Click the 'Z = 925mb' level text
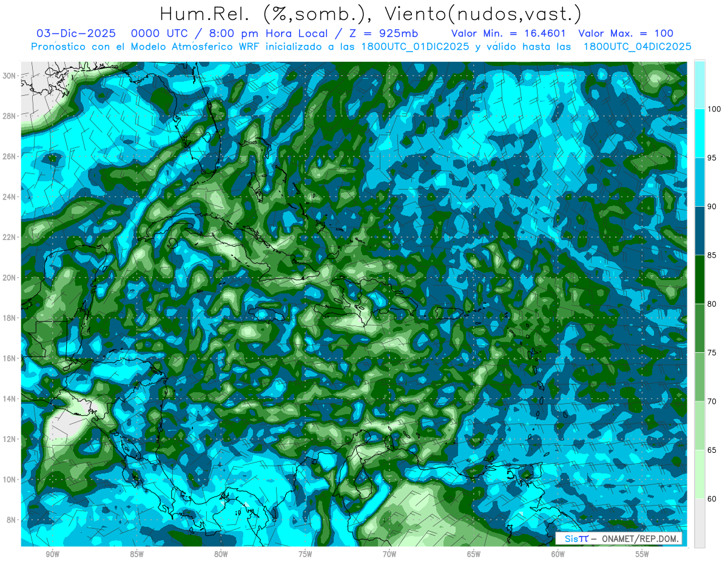This screenshot has height=562, width=728. tap(384, 34)
